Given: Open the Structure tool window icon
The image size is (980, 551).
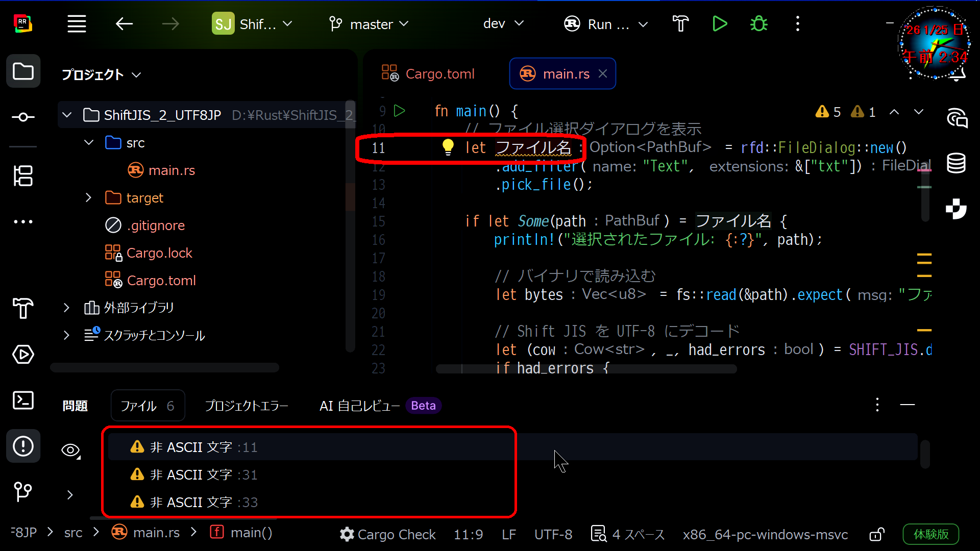Looking at the screenshot, I should (x=23, y=176).
